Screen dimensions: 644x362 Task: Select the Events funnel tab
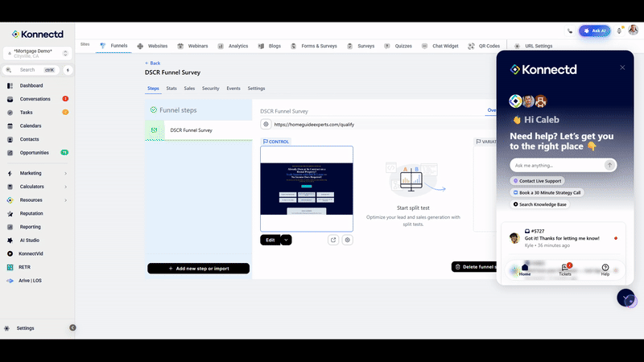233,88
